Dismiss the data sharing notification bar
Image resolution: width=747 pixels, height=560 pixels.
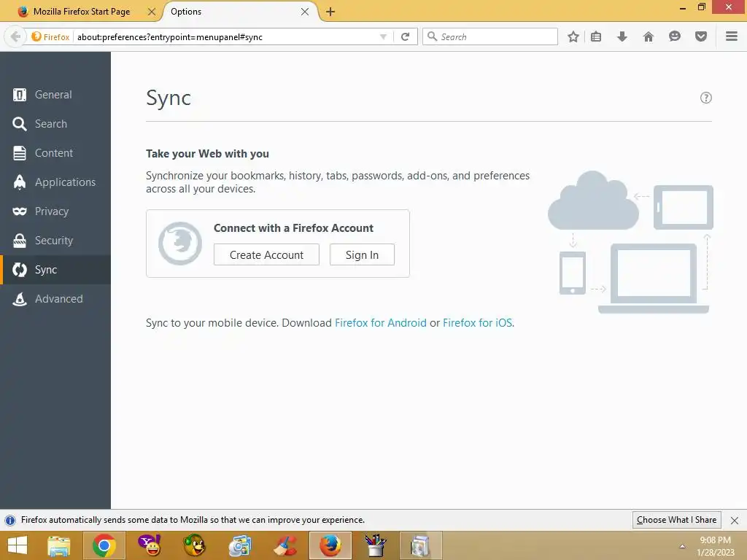(x=735, y=521)
